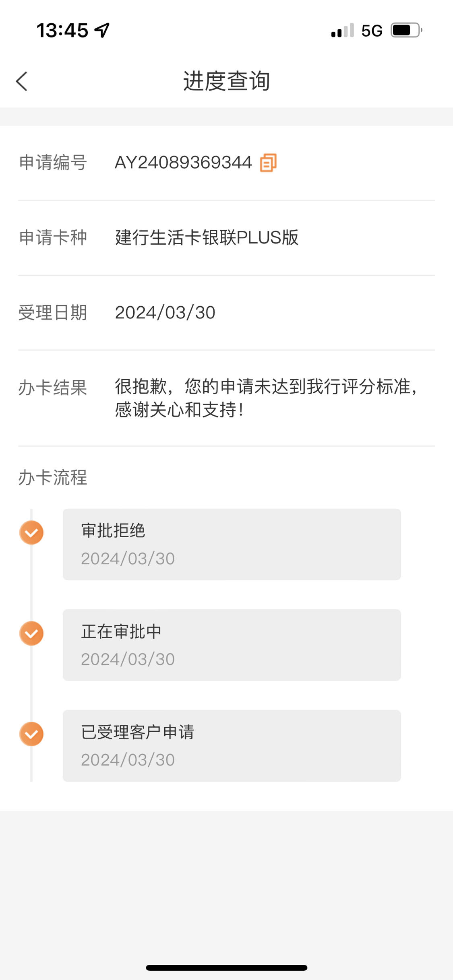This screenshot has height=980, width=453.
Task: Tap the 受理日期 value 2024/03/30
Action: coord(165,313)
